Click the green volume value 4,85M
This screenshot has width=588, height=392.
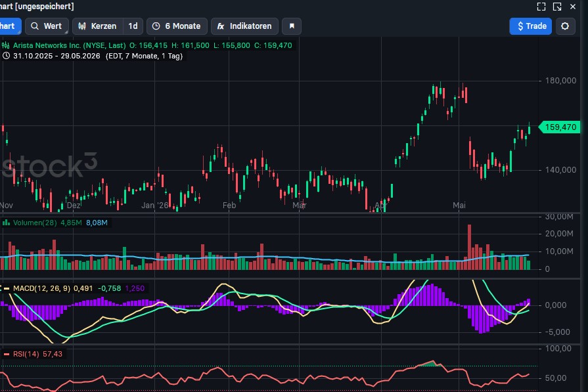pyautogui.click(x=71, y=223)
